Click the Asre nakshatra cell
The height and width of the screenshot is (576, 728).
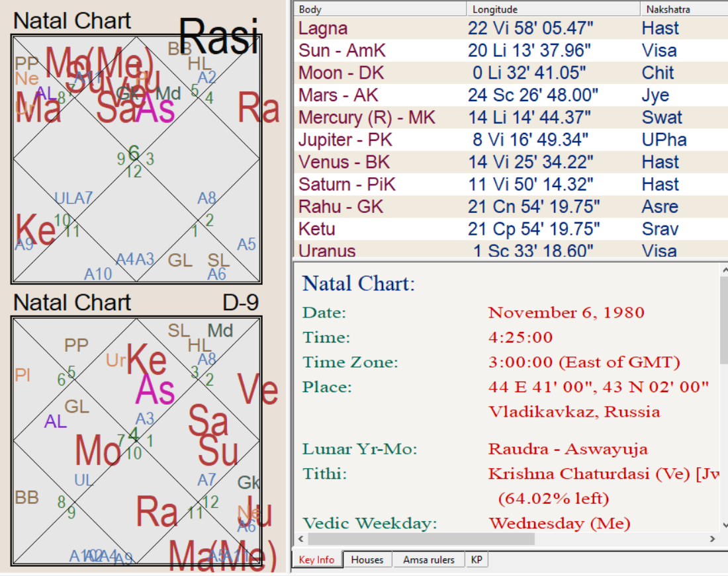click(660, 206)
